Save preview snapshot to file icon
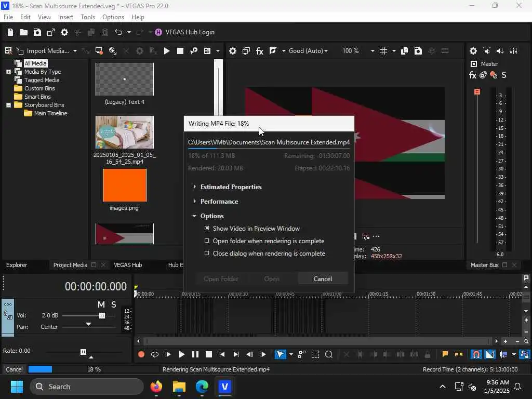 point(418,51)
